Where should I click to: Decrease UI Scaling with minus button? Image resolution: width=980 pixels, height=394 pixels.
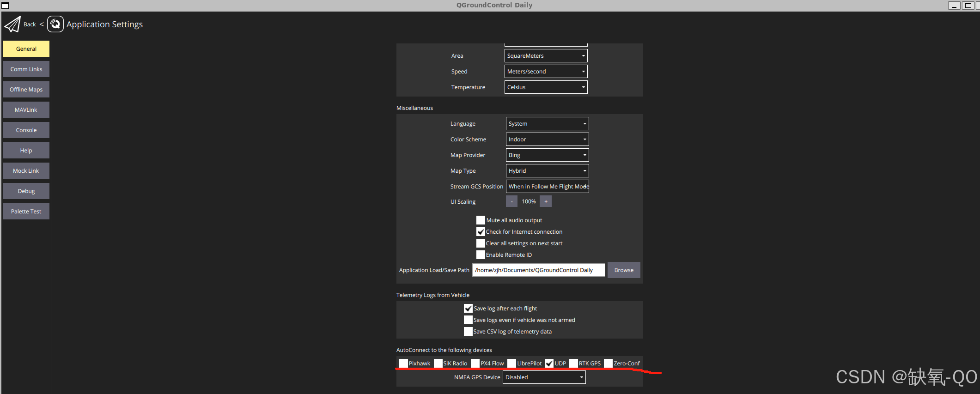coord(511,201)
